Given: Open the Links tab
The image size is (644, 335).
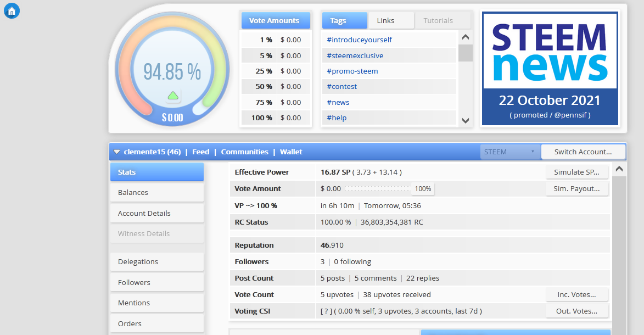Looking at the screenshot, I should point(390,20).
